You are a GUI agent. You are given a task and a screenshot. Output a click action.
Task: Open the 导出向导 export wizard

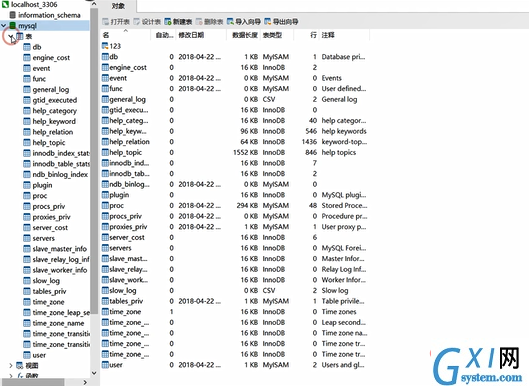[281, 22]
